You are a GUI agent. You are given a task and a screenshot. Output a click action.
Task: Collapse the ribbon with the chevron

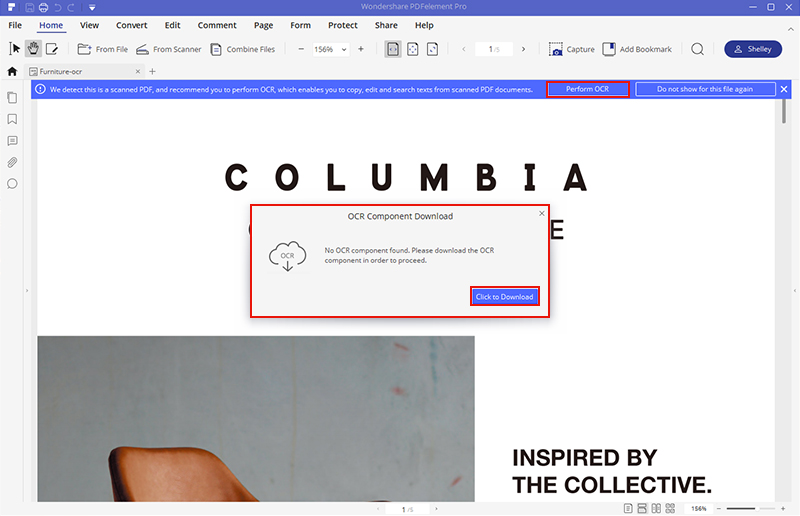(790, 29)
